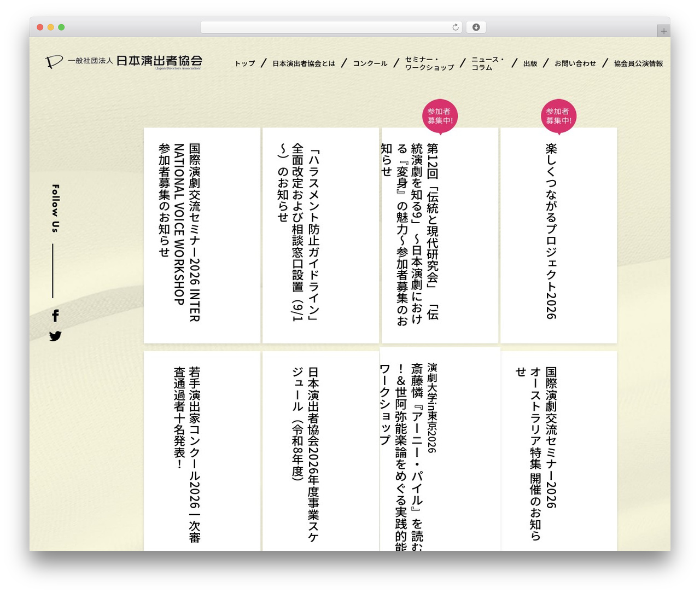Click the 日本演出者協会 site logo
The width and height of the screenshot is (700, 593).
(x=124, y=62)
